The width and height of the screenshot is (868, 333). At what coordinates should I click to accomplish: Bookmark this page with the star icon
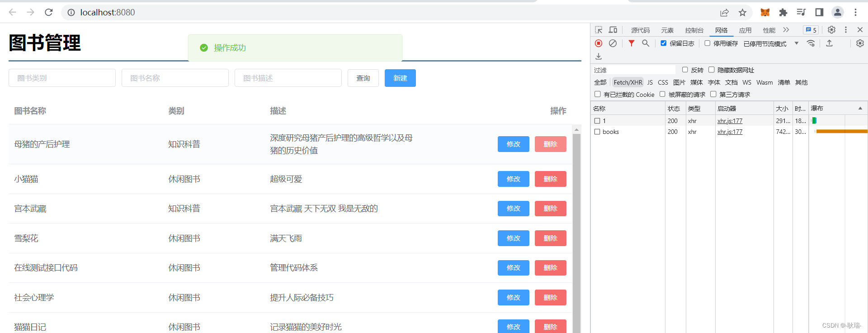742,12
